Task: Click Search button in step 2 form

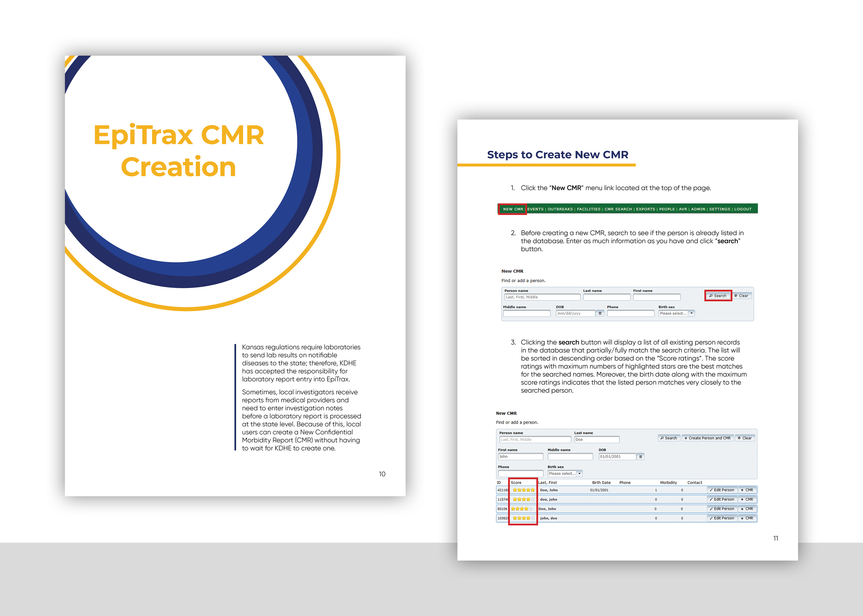Action: tap(718, 296)
